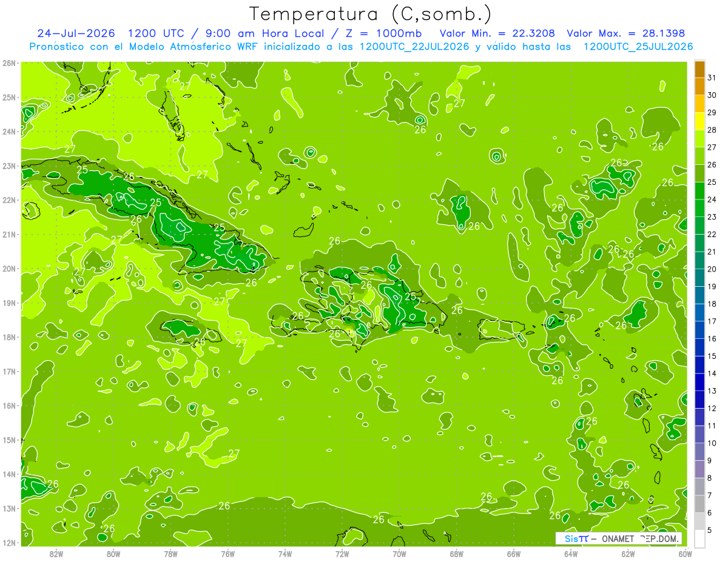
Task: Click longitude axis label "64W"
Action: 571,553
